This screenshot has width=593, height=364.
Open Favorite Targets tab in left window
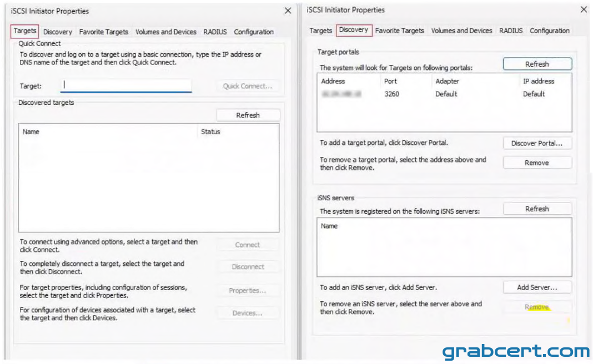104,32
